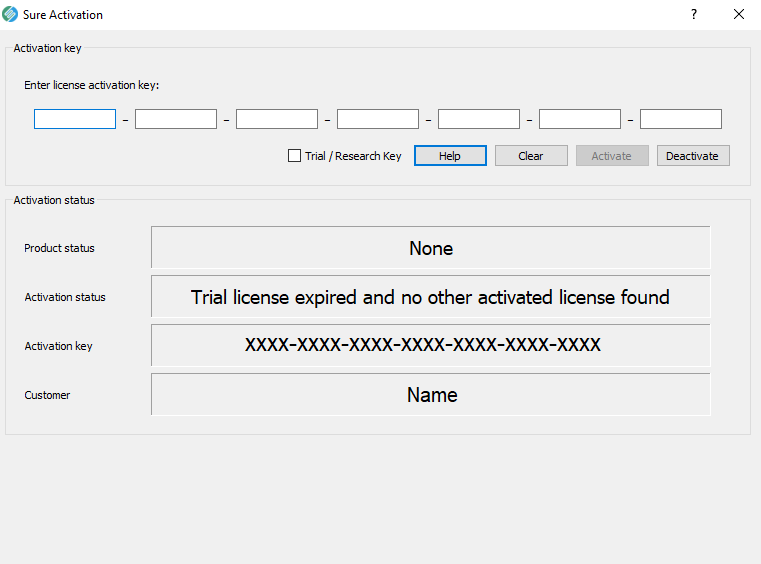
Task: Close the Sure Activation window
Action: pyautogui.click(x=739, y=14)
